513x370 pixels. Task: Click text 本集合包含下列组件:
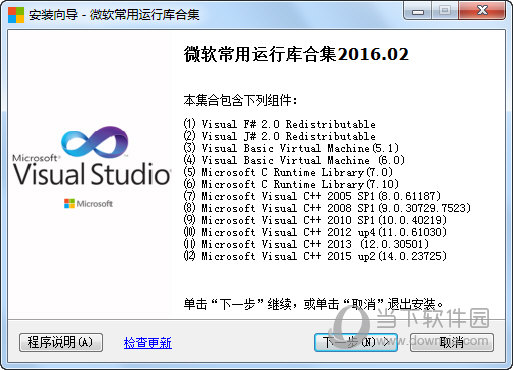pos(240,100)
